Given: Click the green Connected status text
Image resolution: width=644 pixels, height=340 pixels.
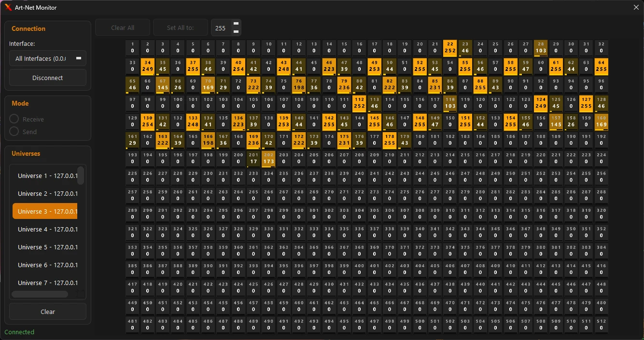Looking at the screenshot, I should coord(19,332).
